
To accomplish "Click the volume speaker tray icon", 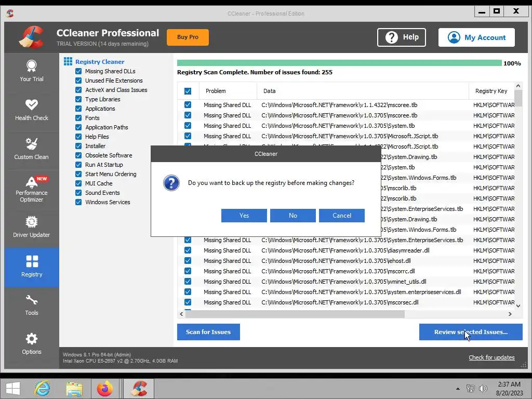I will pos(483,389).
